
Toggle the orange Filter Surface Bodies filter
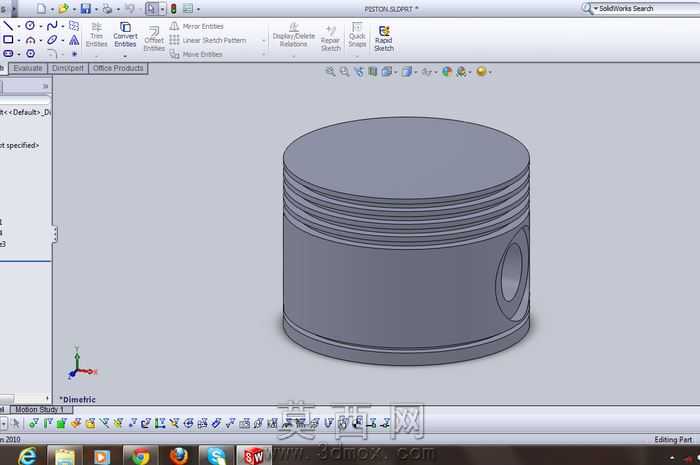[75, 423]
